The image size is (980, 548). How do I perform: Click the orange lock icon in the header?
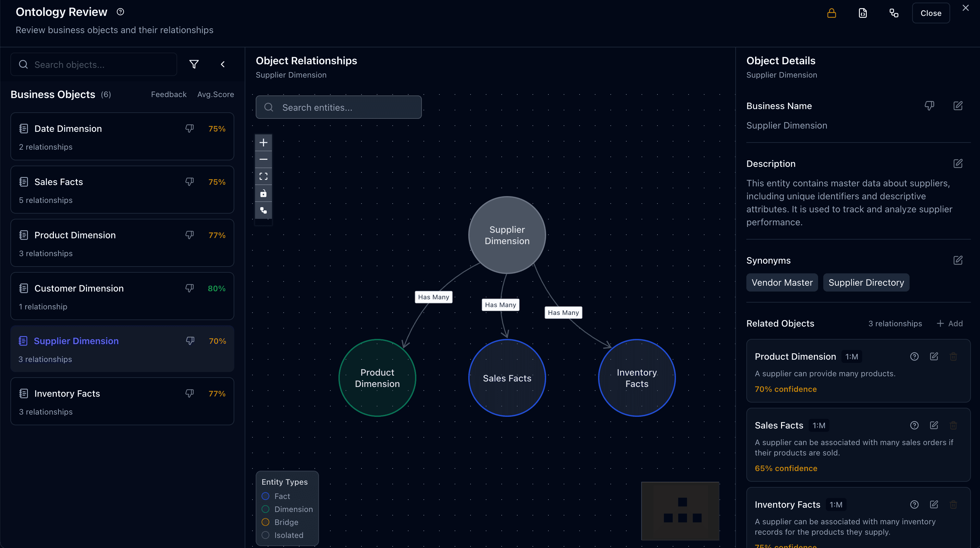click(x=831, y=13)
